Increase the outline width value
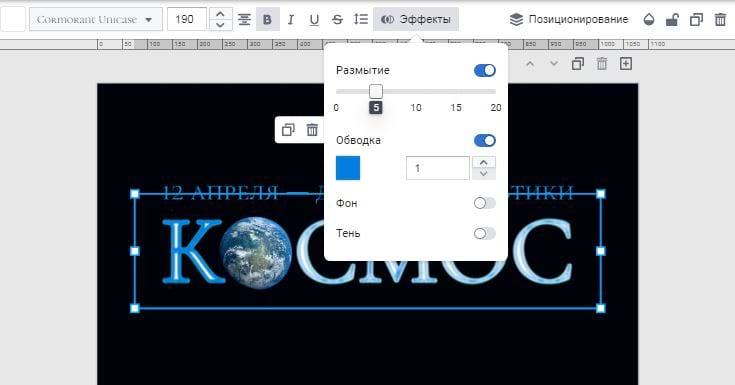The height and width of the screenshot is (385, 735). click(x=484, y=162)
